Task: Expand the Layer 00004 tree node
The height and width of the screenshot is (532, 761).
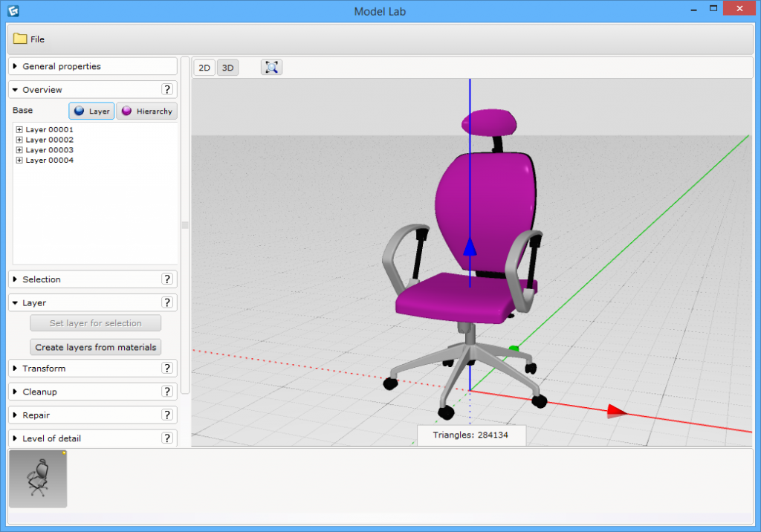Action: 19,160
